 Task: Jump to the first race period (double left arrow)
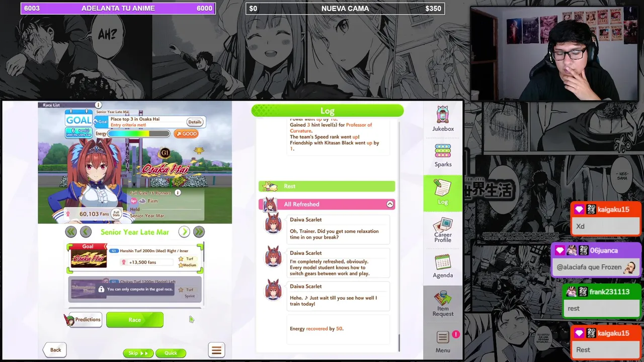[71, 232]
